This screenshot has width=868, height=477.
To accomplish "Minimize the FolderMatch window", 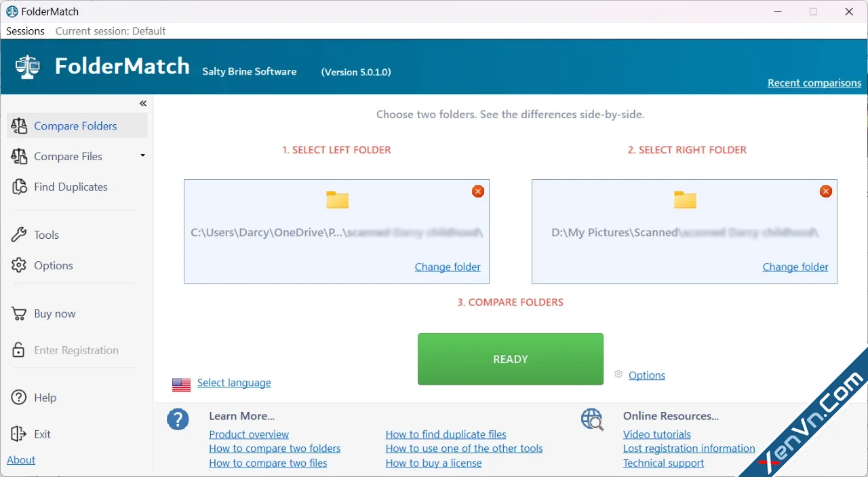I will [x=778, y=12].
